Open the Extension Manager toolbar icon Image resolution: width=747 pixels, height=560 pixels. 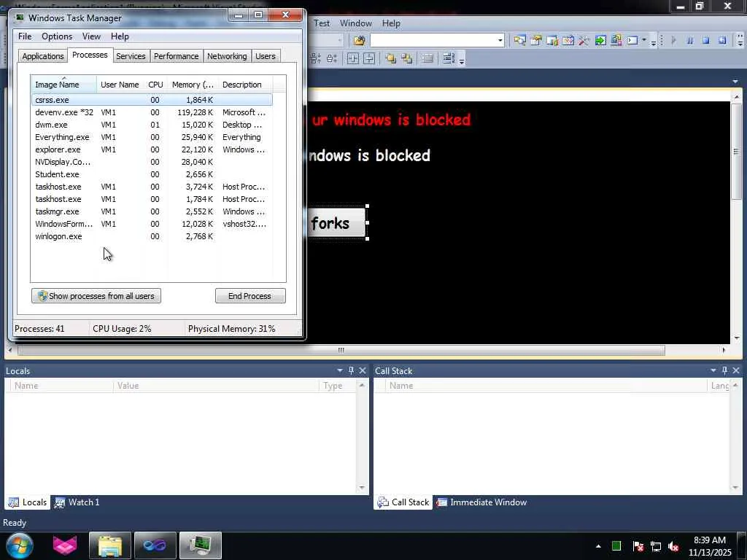coord(616,41)
